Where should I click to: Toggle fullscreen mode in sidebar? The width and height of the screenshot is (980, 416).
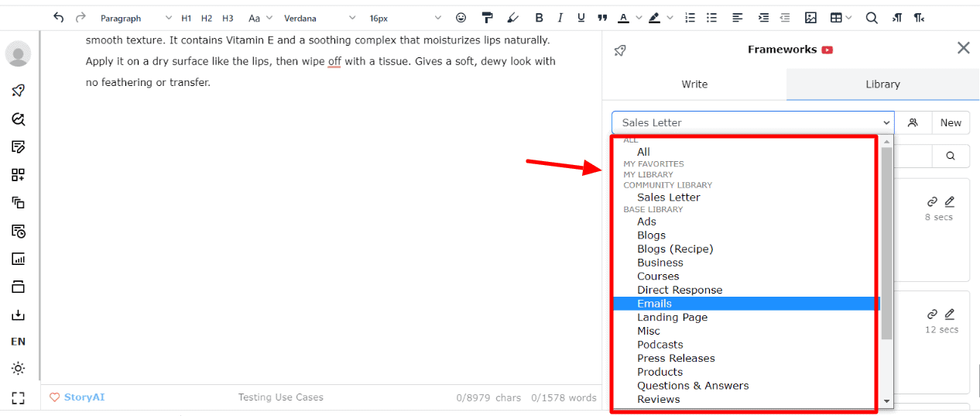18,398
